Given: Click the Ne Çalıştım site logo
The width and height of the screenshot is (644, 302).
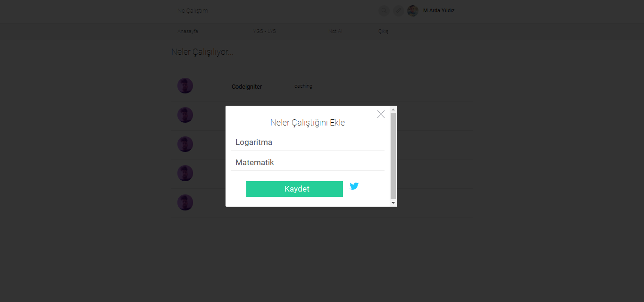Looking at the screenshot, I should coord(192,10).
